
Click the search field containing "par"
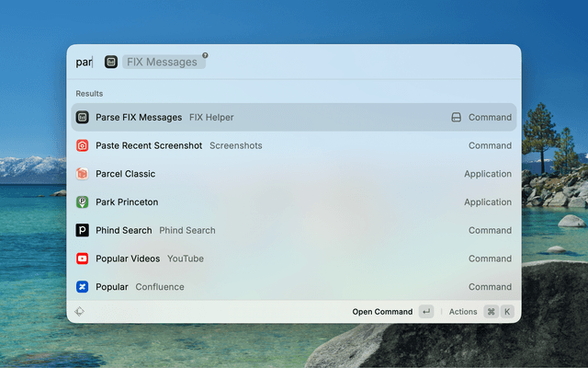pos(84,62)
